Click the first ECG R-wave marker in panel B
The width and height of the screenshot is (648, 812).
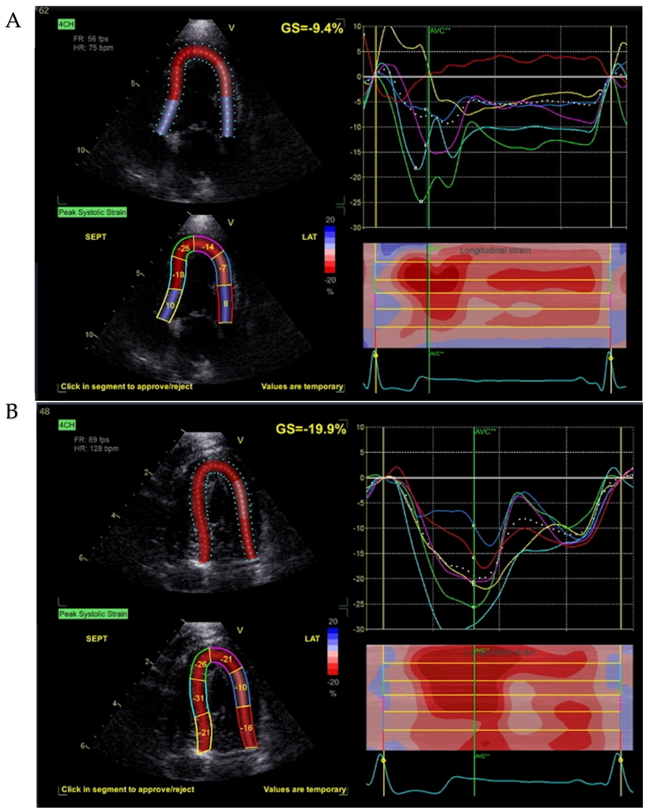(x=384, y=761)
